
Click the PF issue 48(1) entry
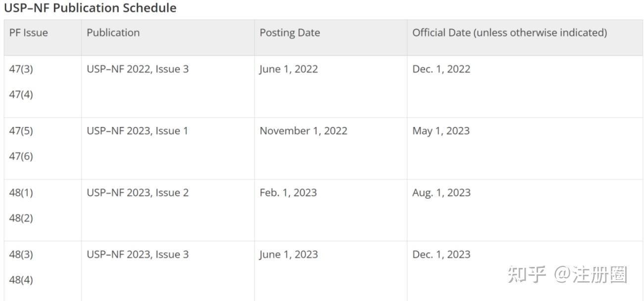pos(21,193)
